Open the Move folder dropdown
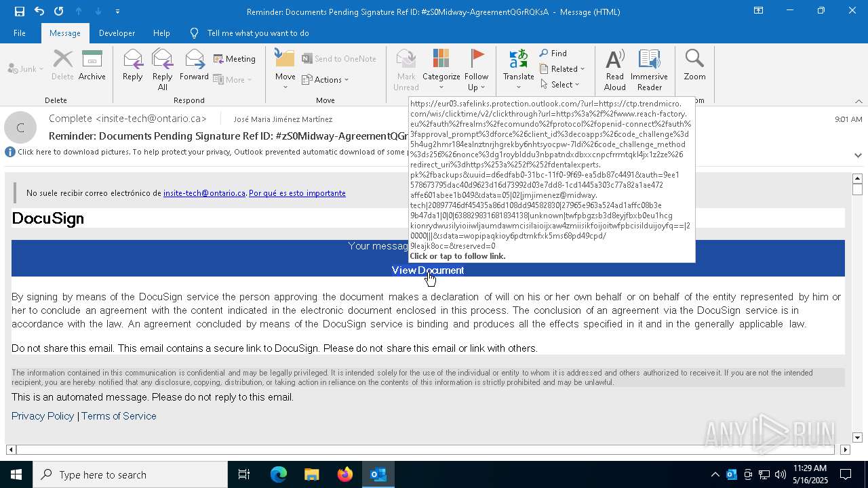Viewport: 868px width, 488px height. coord(285,70)
